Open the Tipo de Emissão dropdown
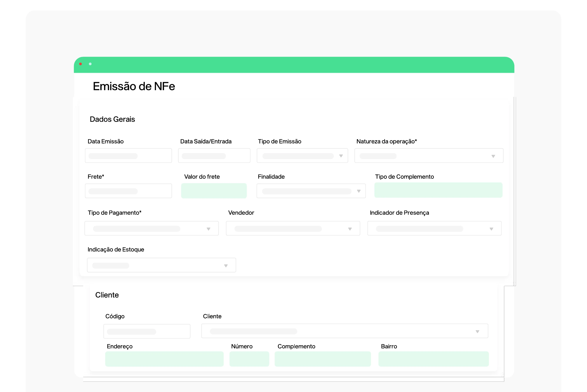This screenshot has width=587, height=392. pos(302,156)
